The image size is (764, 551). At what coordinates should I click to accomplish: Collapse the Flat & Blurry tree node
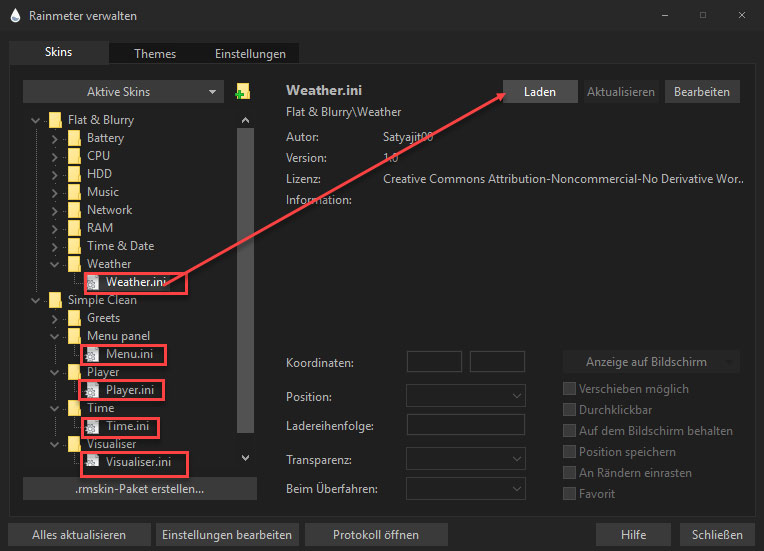tap(35, 120)
